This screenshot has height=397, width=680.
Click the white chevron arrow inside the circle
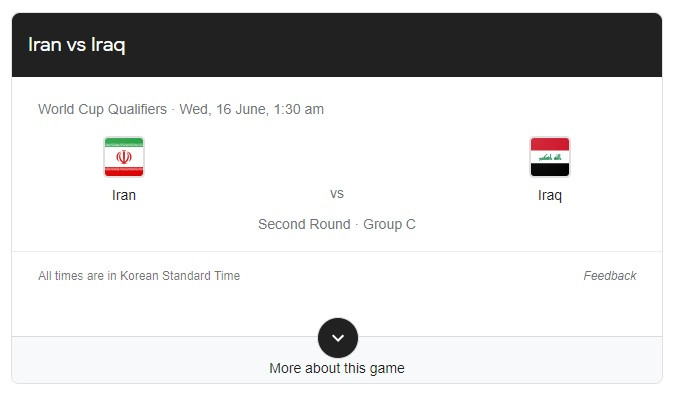click(x=338, y=338)
